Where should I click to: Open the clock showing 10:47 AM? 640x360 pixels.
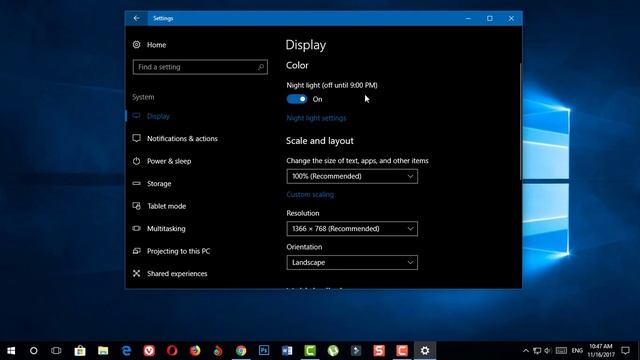(601, 351)
